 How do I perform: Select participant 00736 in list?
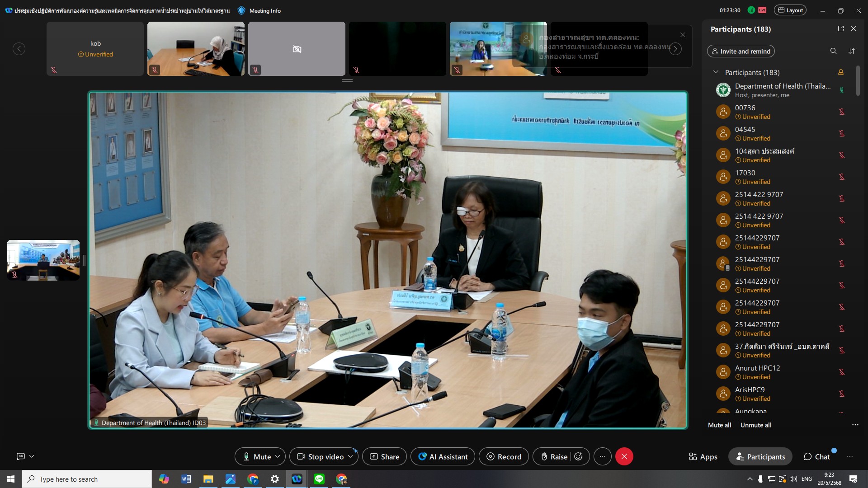coord(780,112)
